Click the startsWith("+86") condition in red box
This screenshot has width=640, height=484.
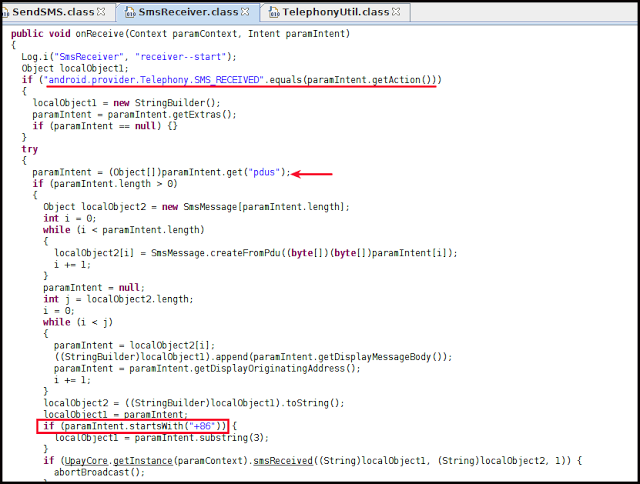click(133, 427)
